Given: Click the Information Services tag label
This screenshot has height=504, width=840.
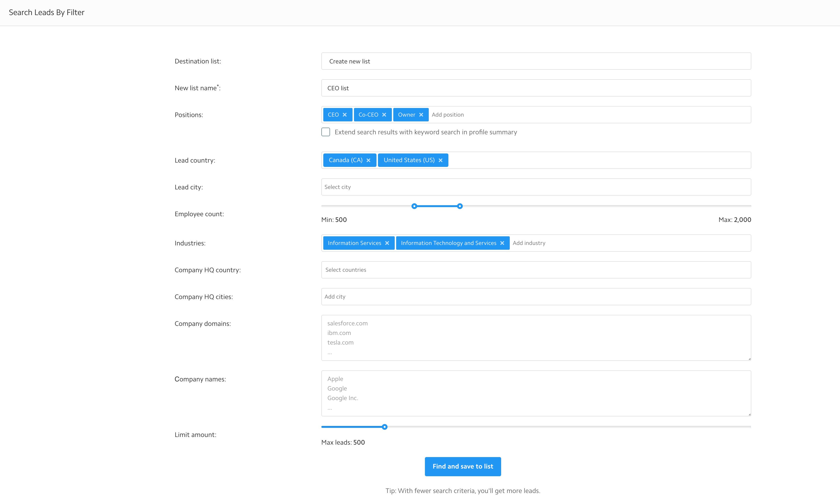Looking at the screenshot, I should 354,243.
